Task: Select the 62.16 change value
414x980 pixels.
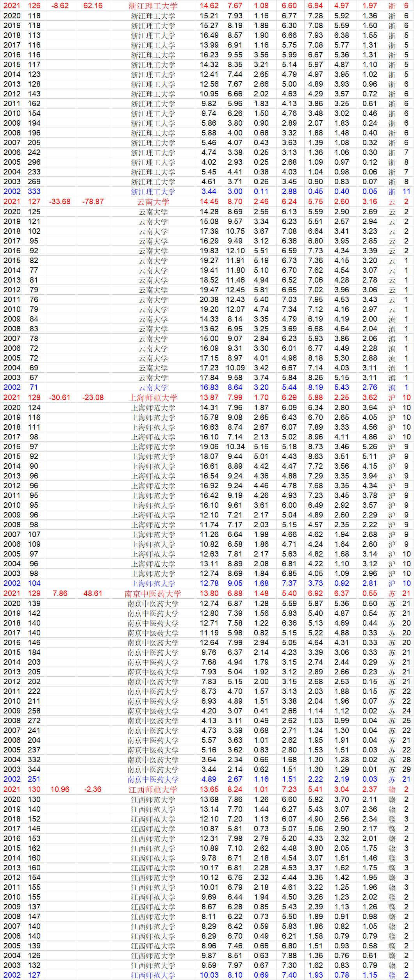Action: point(93,6)
